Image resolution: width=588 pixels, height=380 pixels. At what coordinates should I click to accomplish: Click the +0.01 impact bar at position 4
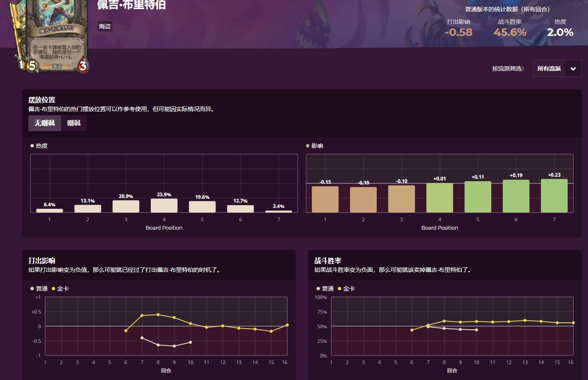tap(440, 198)
